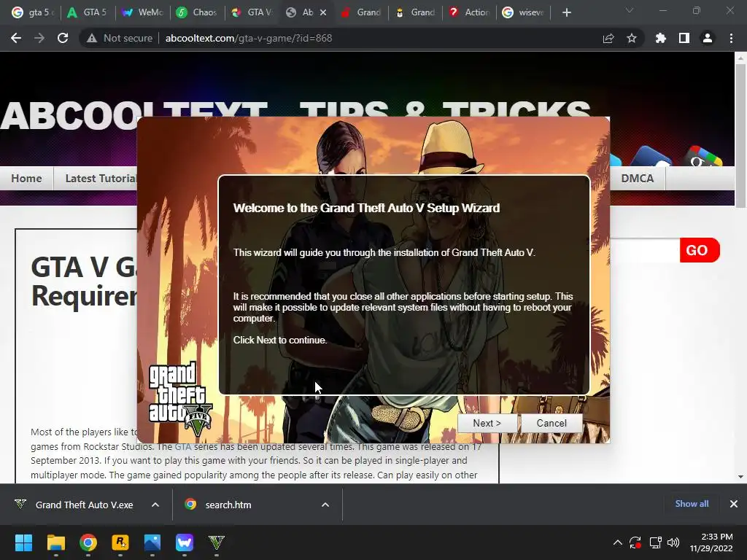
Task: Switch to the WeMod tab
Action: pos(142,12)
